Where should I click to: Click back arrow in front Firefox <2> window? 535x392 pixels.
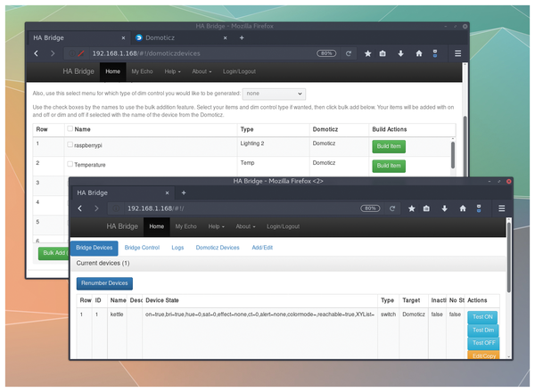80,208
